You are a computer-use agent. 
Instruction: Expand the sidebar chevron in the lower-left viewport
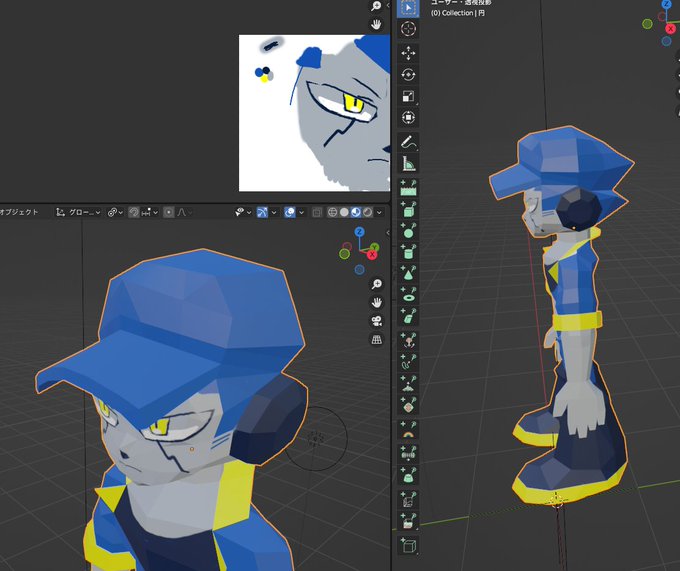[388, 233]
